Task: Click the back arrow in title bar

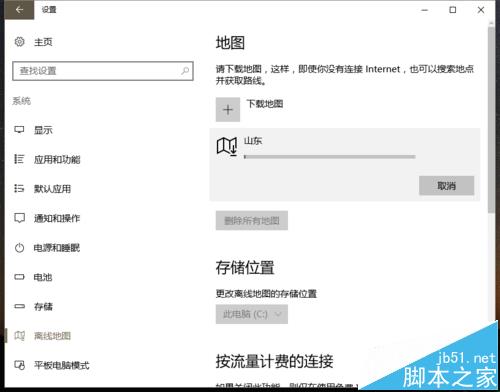Action: tap(19, 10)
